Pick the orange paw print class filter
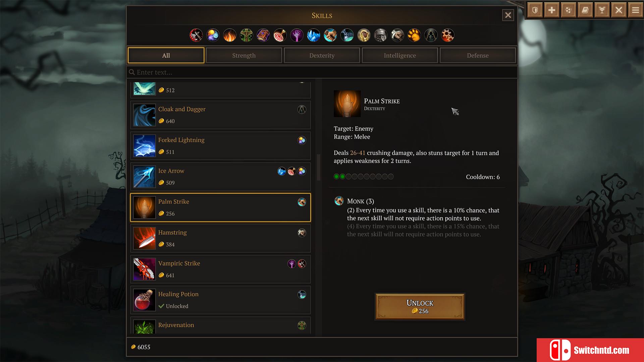644x362 pixels. point(414,35)
